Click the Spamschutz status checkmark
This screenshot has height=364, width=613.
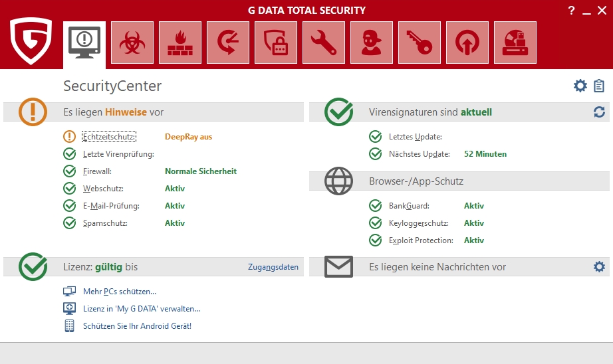point(70,223)
